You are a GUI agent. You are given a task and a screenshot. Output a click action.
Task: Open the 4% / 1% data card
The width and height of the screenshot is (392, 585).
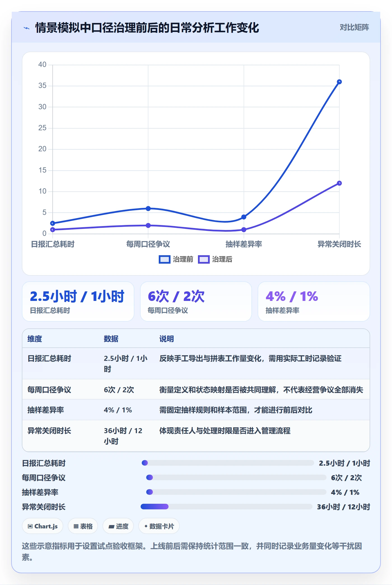[314, 301]
